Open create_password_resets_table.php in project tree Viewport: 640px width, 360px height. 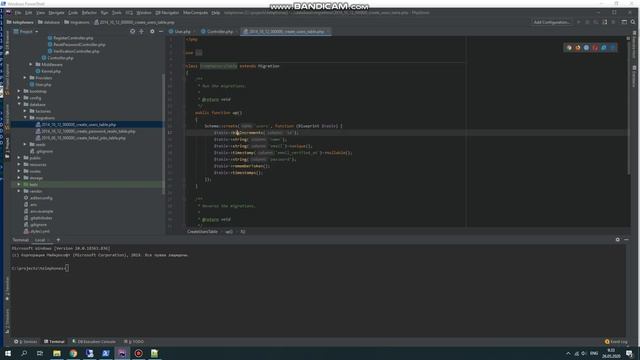pyautogui.click(x=85, y=131)
